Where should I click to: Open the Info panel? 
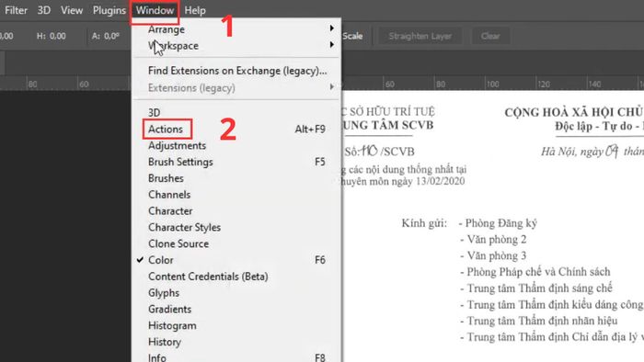click(236, 357)
